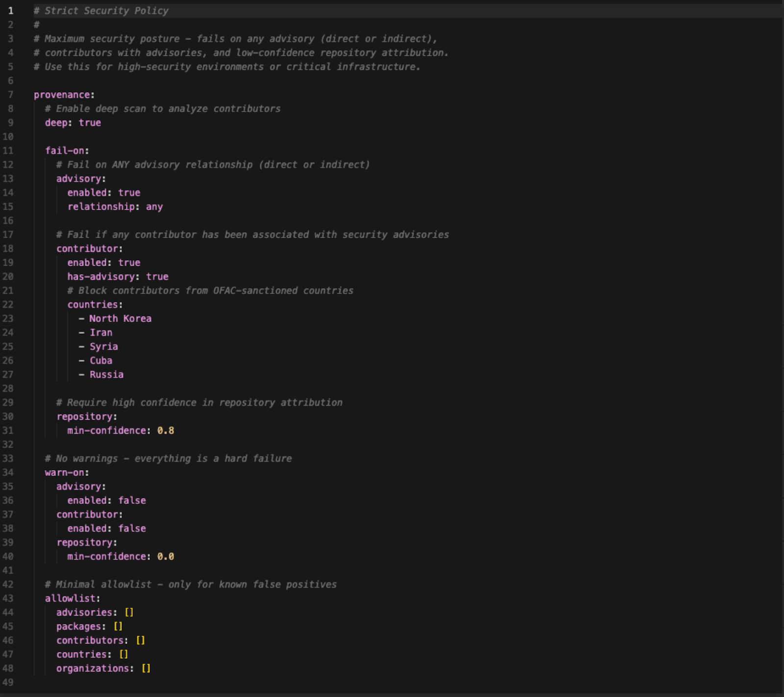
Task: Click the 'Syria' list entry
Action: click(x=103, y=347)
